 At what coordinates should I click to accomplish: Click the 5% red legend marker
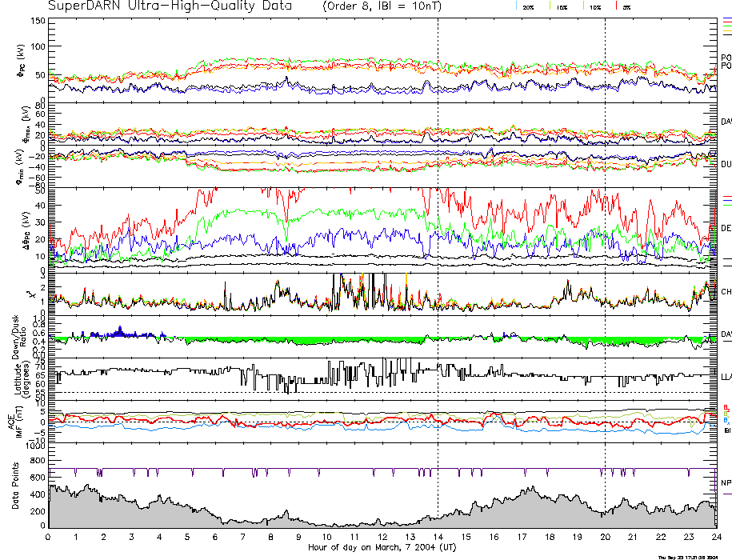[x=617, y=6]
